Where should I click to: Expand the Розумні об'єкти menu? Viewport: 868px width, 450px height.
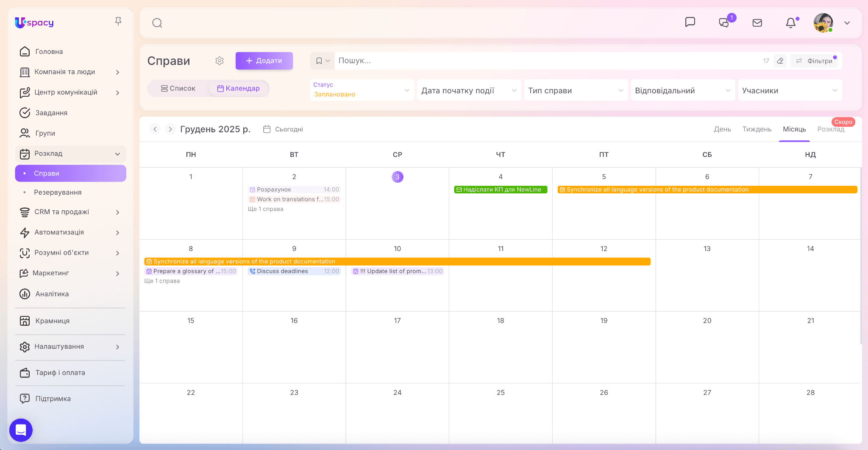[70, 253]
